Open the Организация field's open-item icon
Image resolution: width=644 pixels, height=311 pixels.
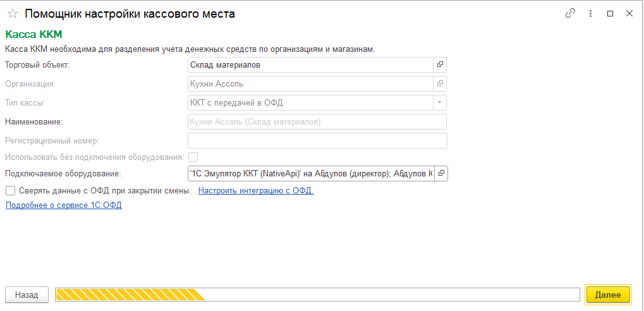pos(440,83)
